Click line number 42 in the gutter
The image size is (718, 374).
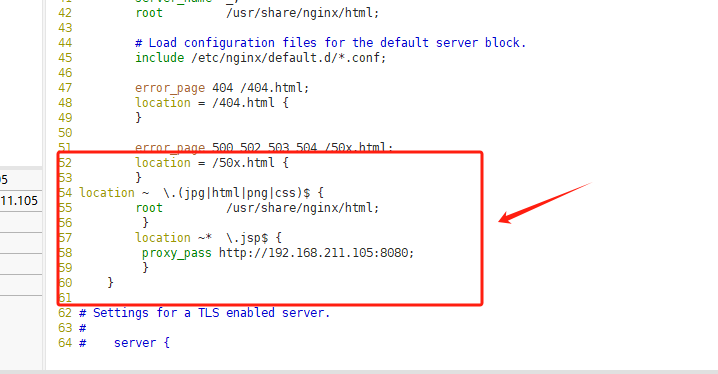click(65, 13)
